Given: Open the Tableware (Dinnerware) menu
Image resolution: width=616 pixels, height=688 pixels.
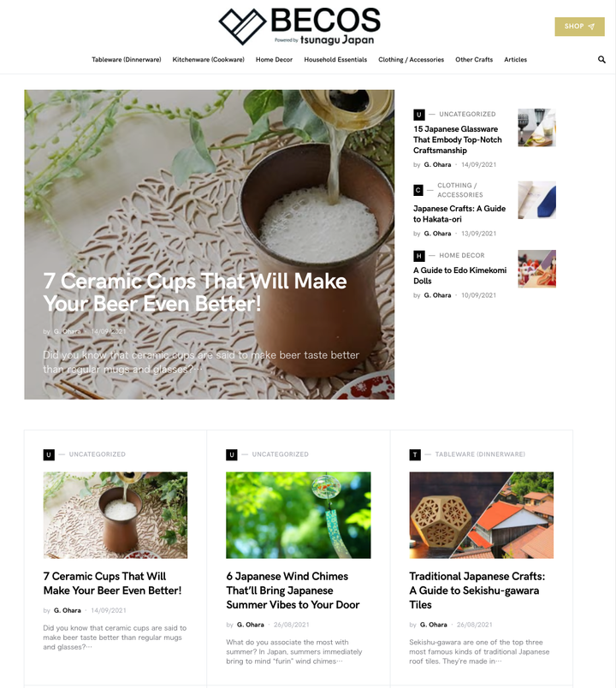Looking at the screenshot, I should pyautogui.click(x=127, y=60).
